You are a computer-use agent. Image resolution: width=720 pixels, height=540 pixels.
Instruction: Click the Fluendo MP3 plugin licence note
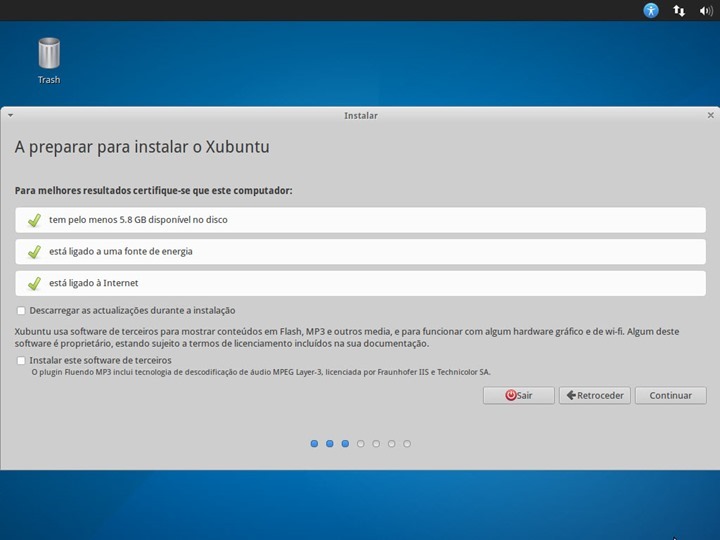tap(261, 372)
